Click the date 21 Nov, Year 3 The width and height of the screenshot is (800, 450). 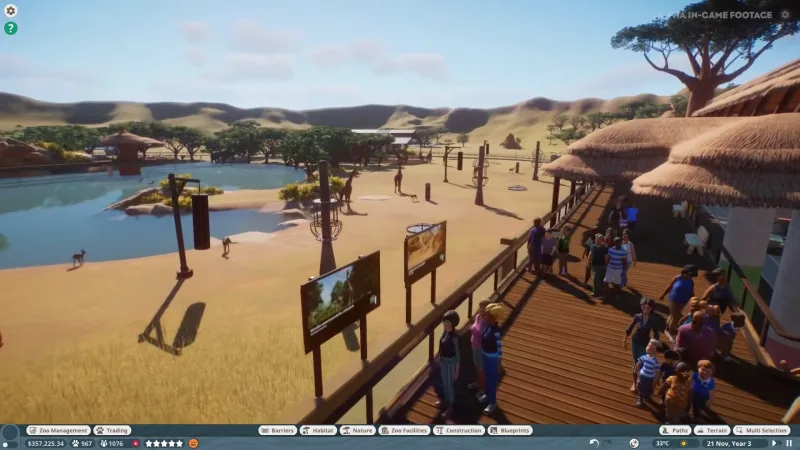point(729,443)
